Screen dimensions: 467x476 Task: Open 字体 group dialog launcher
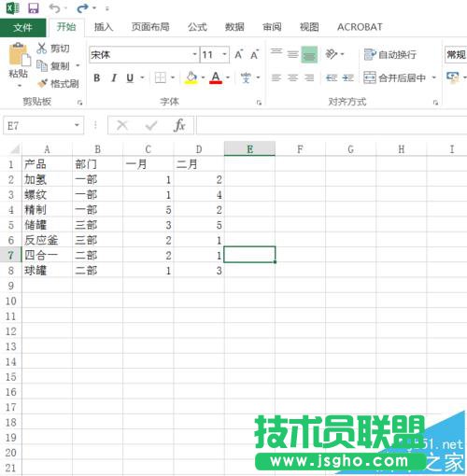tap(259, 103)
